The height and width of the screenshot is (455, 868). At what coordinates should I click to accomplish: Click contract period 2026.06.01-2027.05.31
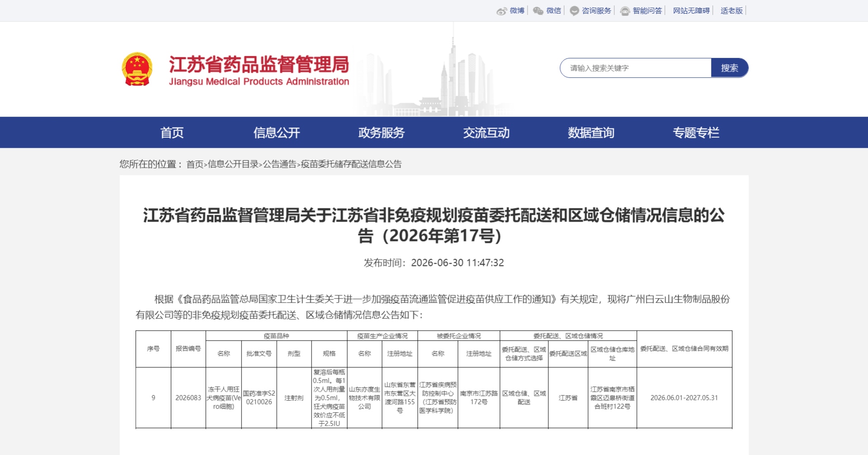point(684,398)
